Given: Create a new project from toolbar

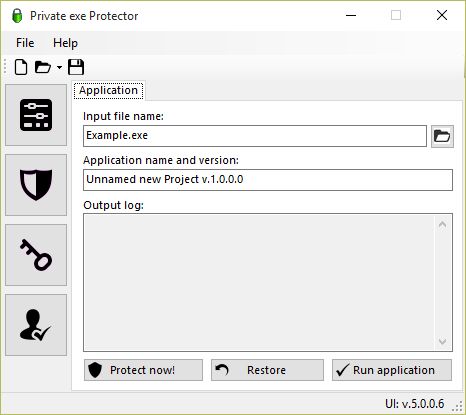Looking at the screenshot, I should pos(21,67).
